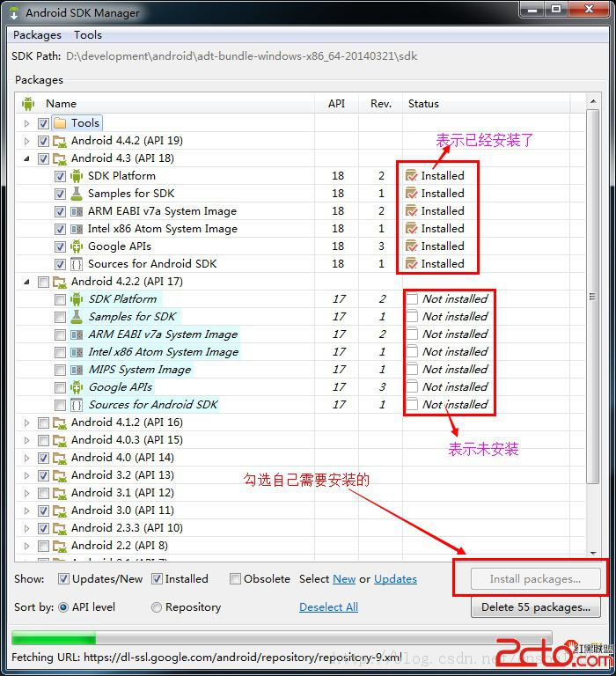
Task: Click the MIPS System Image icon
Action: [77, 370]
